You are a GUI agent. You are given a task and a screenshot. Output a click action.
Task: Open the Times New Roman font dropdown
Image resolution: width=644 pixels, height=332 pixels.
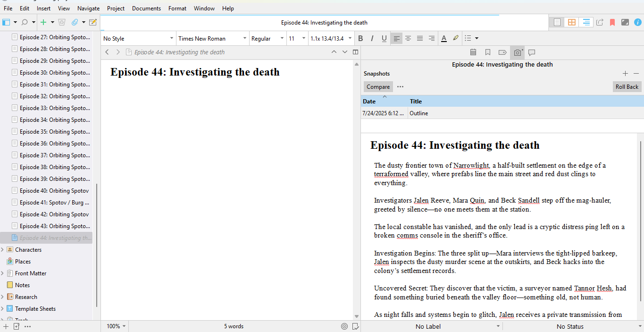tap(212, 39)
